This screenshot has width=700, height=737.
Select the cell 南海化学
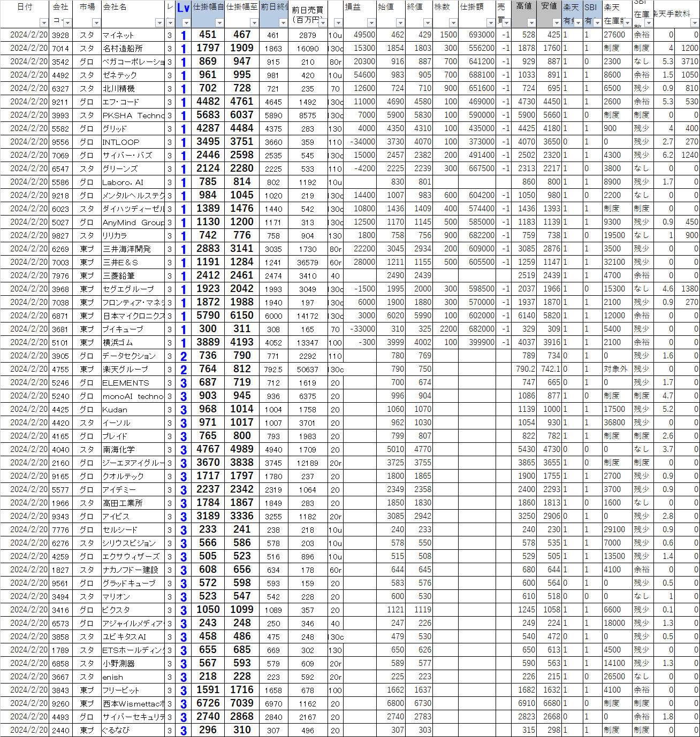click(x=133, y=449)
